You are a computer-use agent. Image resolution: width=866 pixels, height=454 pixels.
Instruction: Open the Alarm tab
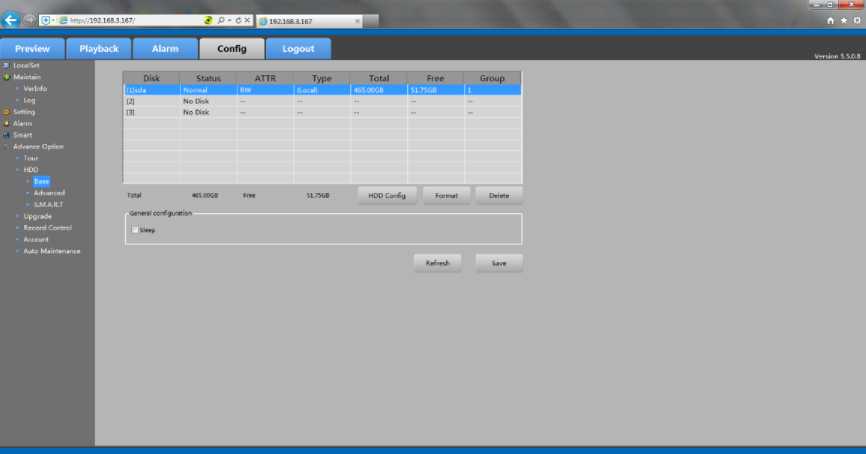(x=165, y=49)
